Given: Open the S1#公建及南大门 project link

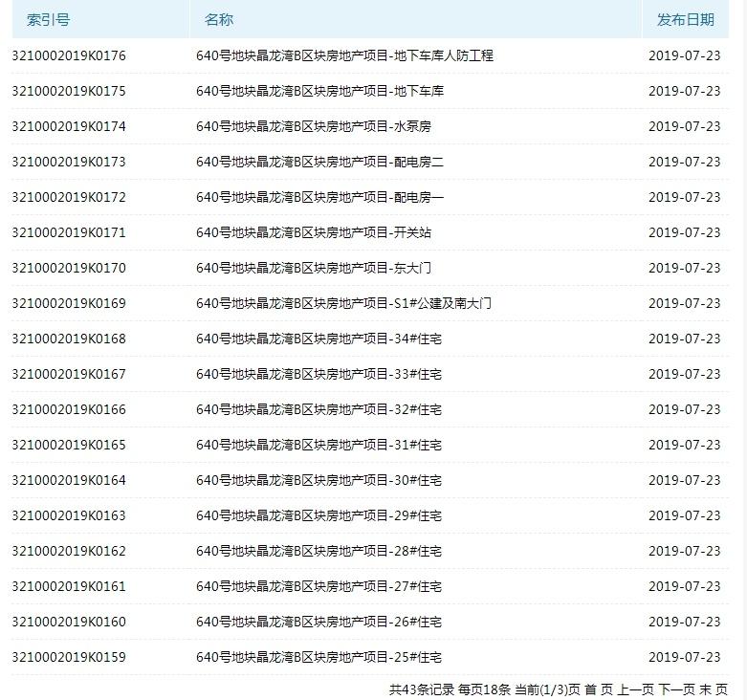Looking at the screenshot, I should 343,303.
